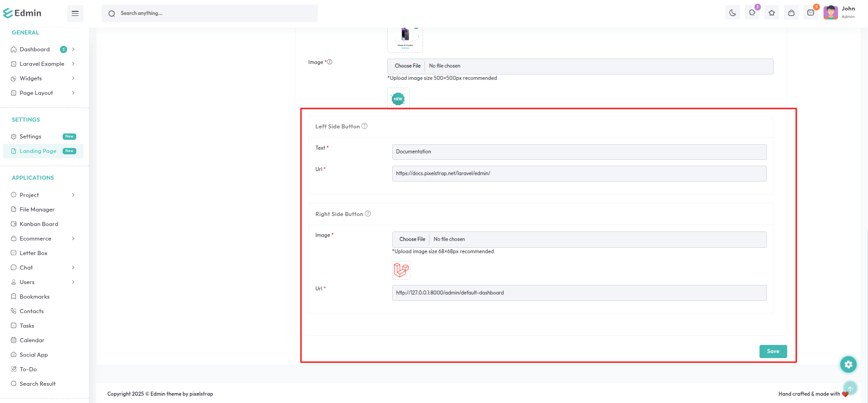Click help icon beside Left Side Button
Image resolution: width=868 pixels, height=403 pixels.
(x=364, y=126)
